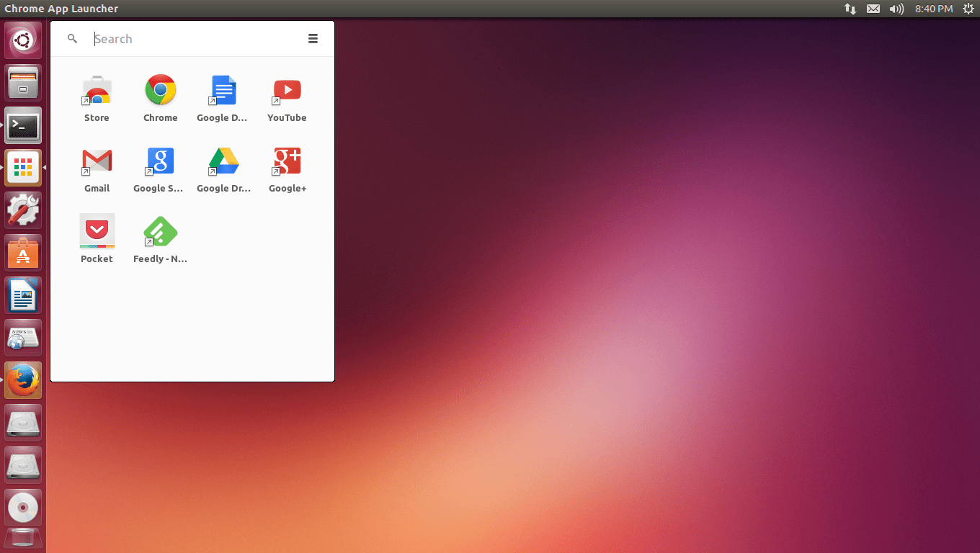
Task: Open the launcher hamburger menu
Action: (313, 39)
